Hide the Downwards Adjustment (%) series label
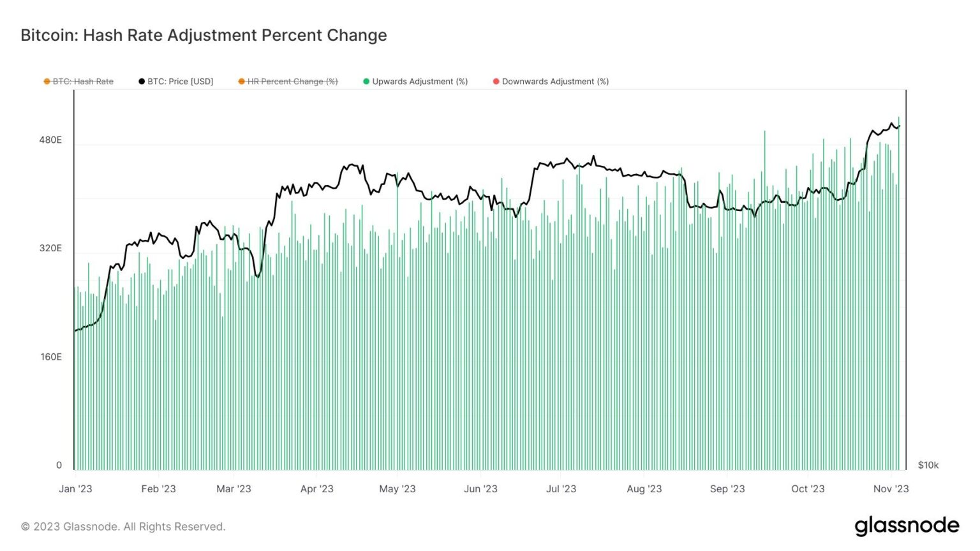Image resolution: width=980 pixels, height=551 pixels. pyautogui.click(x=555, y=82)
